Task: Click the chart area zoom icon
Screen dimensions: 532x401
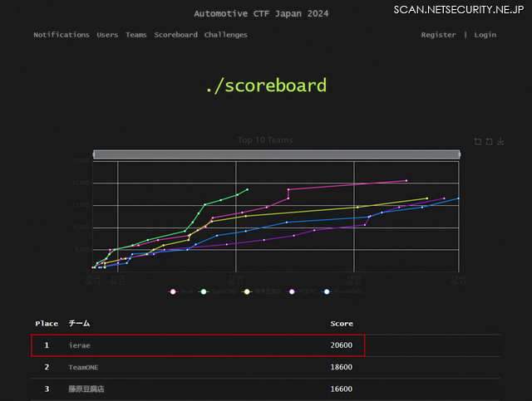Action: point(478,141)
